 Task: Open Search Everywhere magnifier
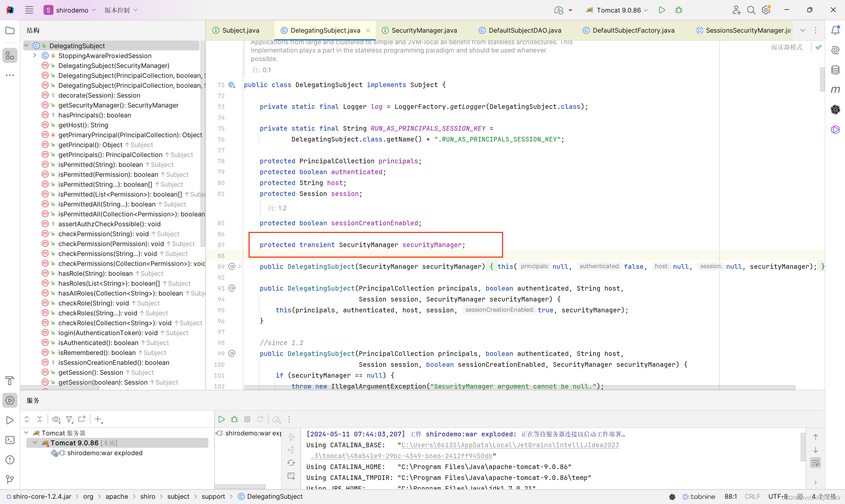pyautogui.click(x=751, y=10)
